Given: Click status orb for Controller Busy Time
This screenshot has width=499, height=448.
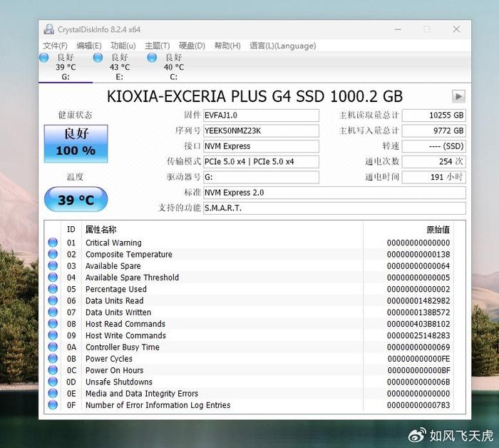Looking at the screenshot, I should pos(53,347).
